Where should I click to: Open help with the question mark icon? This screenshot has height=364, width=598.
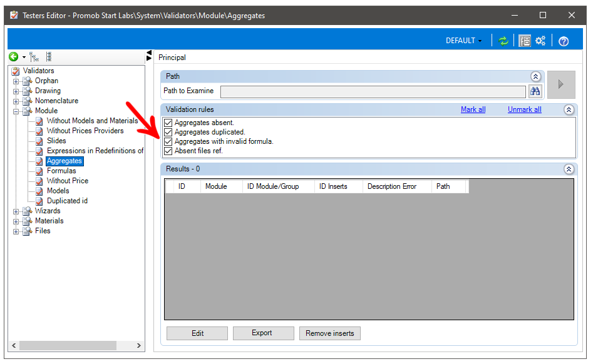click(x=563, y=41)
